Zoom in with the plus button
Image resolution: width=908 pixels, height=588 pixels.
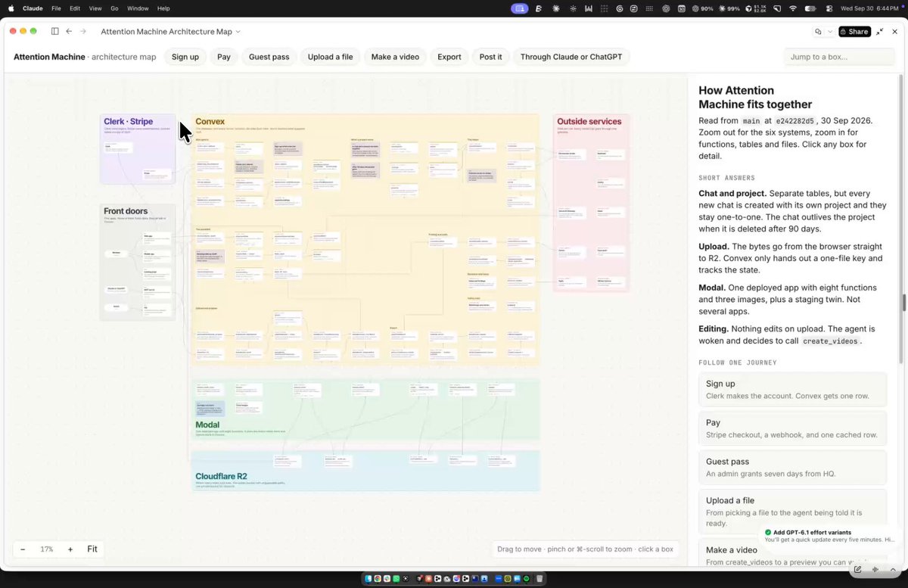click(70, 549)
